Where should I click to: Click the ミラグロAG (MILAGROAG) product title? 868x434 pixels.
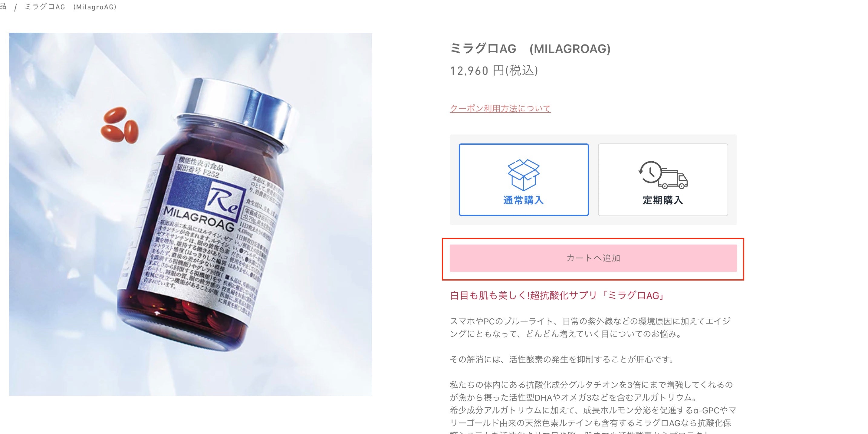point(530,49)
